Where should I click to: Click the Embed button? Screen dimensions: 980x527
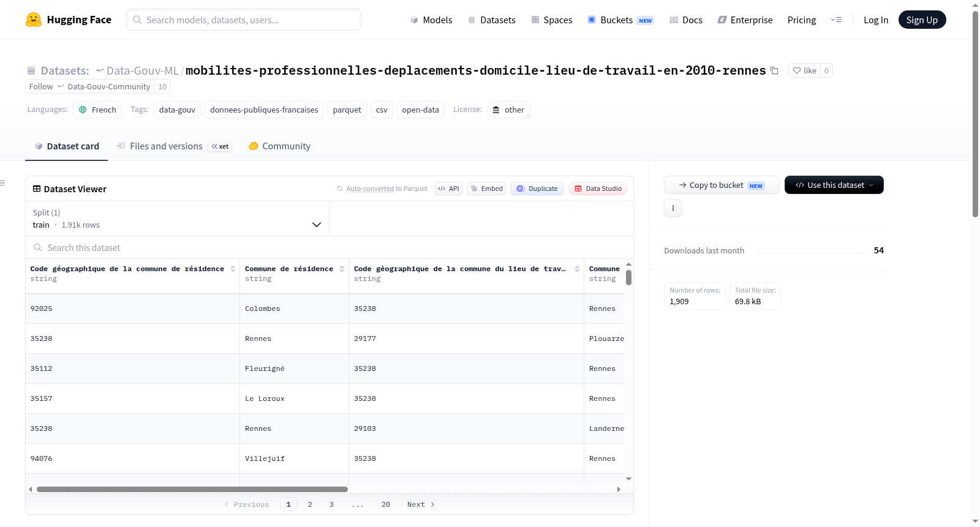click(x=486, y=189)
